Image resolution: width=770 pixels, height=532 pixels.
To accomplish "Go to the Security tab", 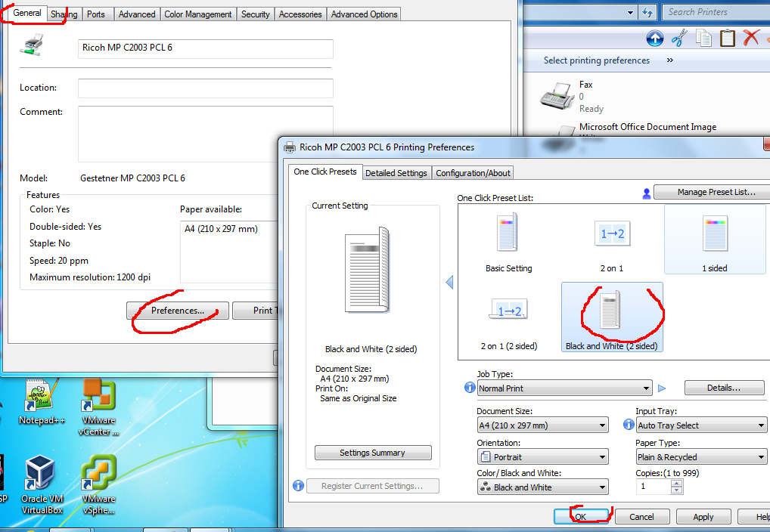I will coord(256,14).
